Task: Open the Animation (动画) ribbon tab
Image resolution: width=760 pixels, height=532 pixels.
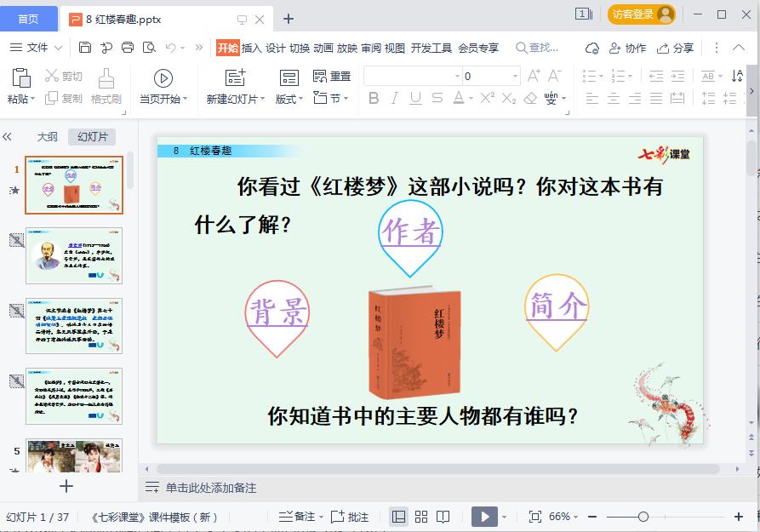Action: (x=323, y=48)
